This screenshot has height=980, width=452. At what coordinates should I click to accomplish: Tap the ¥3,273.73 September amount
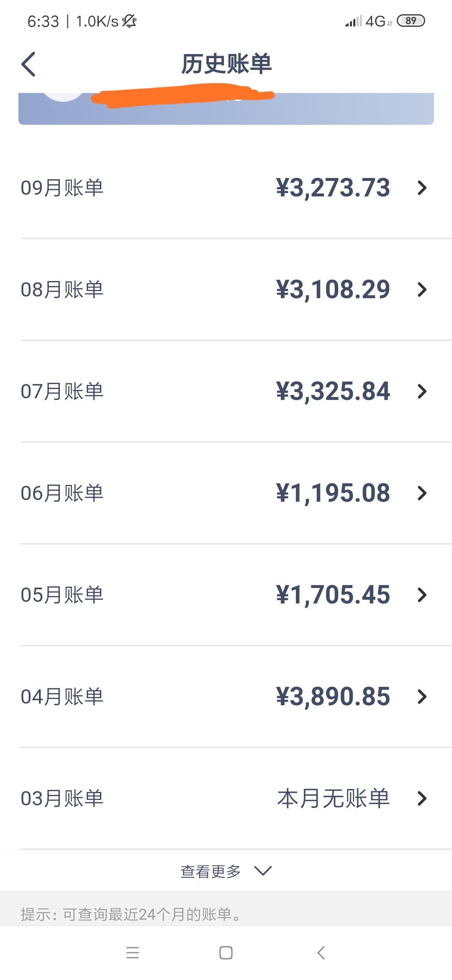click(x=333, y=188)
